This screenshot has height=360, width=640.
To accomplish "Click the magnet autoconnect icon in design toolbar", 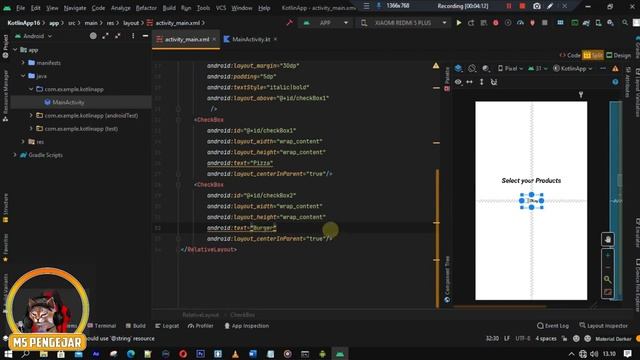I will tap(494, 82).
